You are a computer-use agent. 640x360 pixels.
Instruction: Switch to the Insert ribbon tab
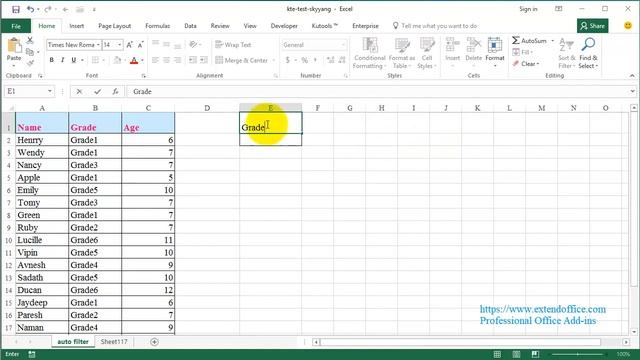click(76, 26)
